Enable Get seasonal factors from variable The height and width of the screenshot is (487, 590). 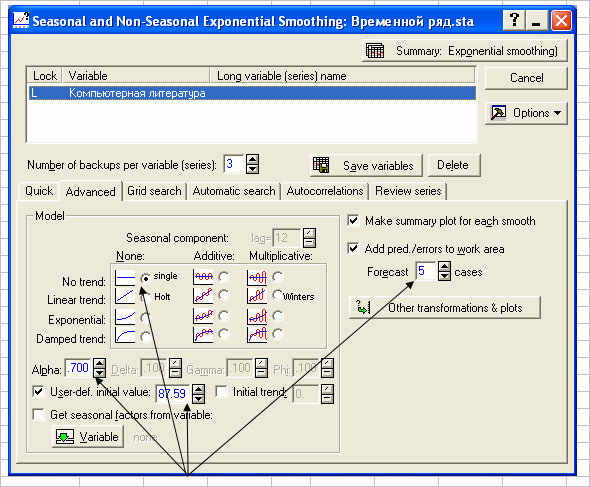38,414
